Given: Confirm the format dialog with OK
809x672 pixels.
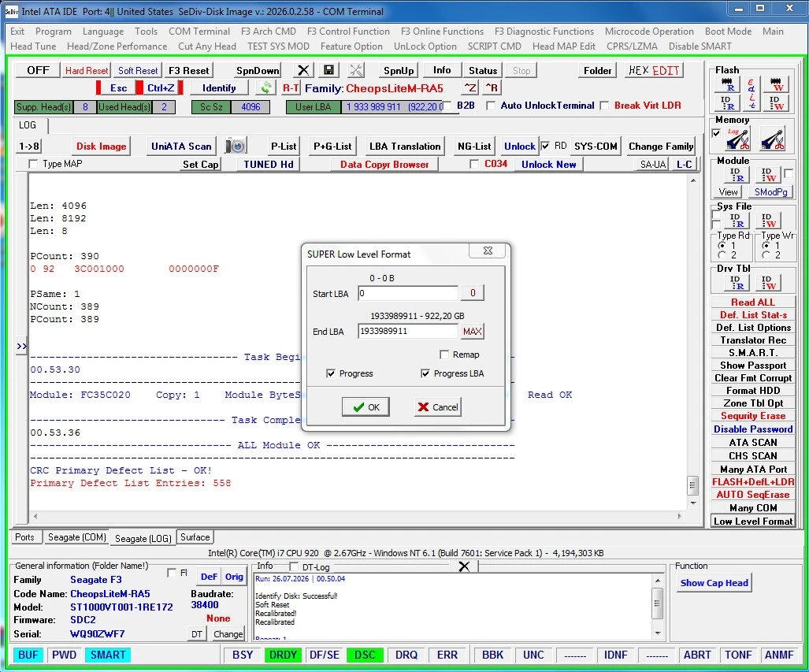Looking at the screenshot, I should click(x=366, y=407).
